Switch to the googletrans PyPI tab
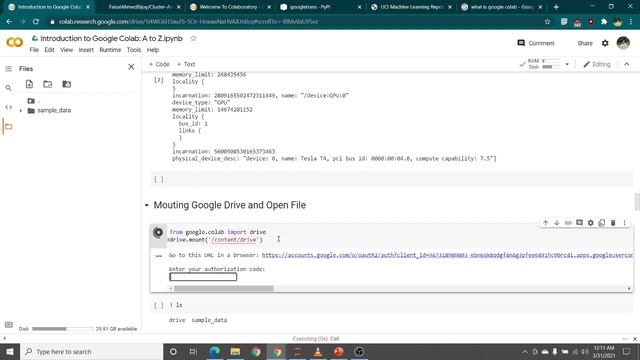This screenshot has height=360, width=640. (x=321, y=7)
